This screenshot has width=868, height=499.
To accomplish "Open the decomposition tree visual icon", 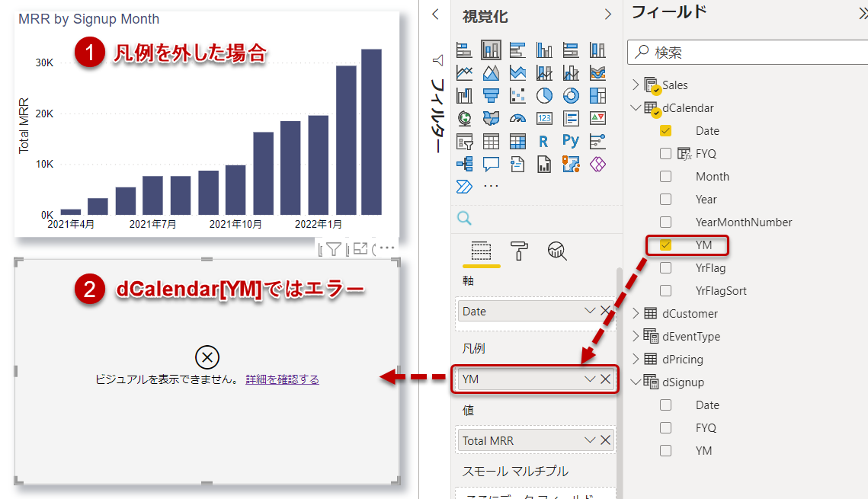I will 464,164.
